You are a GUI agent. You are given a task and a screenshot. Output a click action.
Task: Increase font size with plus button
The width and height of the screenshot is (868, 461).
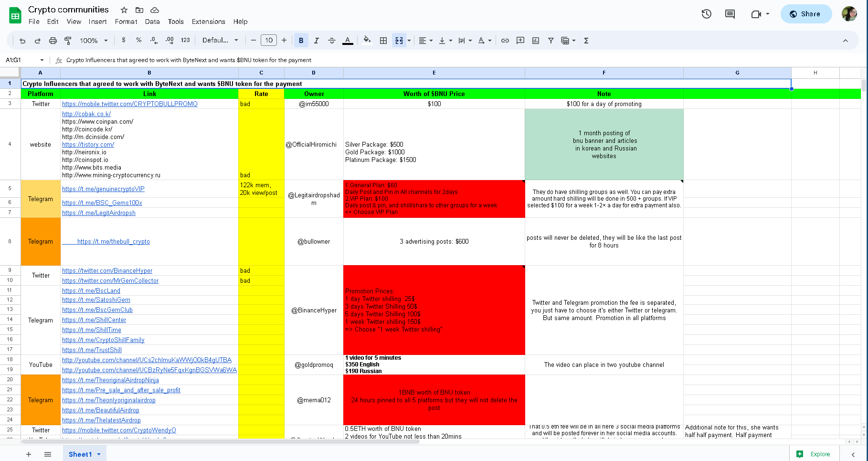284,40
